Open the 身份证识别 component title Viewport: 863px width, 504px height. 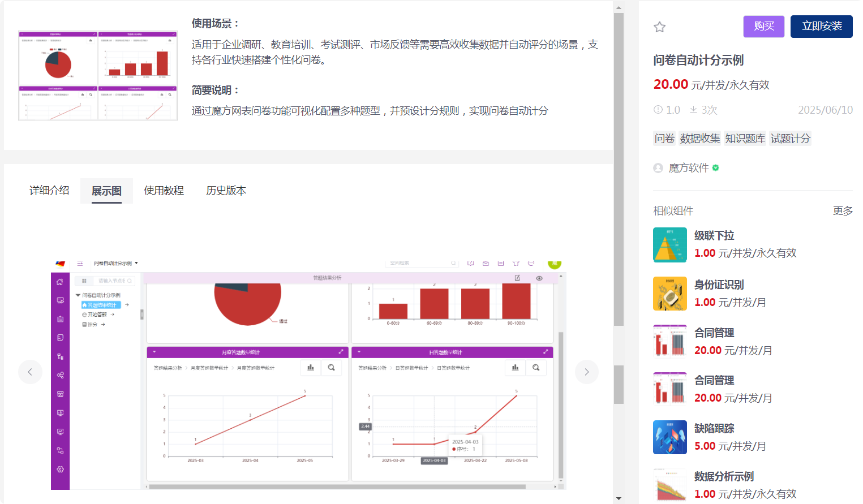pyautogui.click(x=719, y=285)
